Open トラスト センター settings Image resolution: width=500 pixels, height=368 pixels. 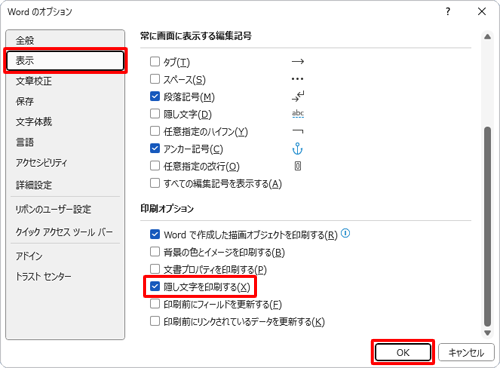pos(65,276)
